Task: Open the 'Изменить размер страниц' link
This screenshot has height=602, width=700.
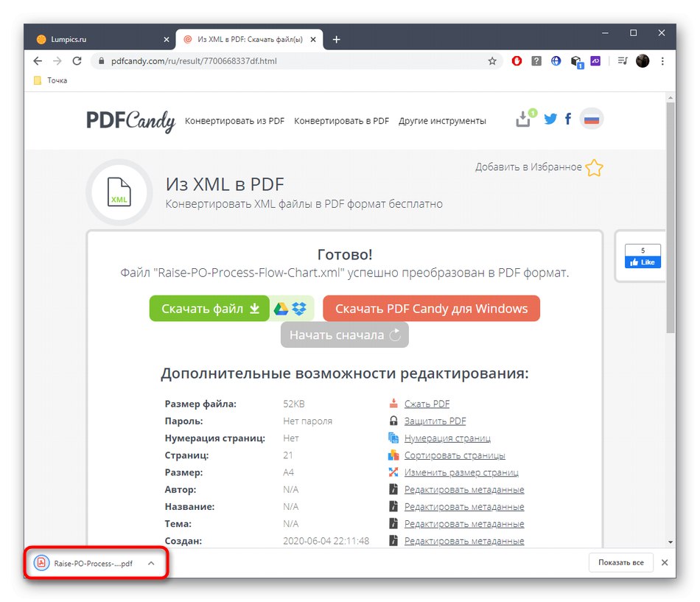Action: 461,472
